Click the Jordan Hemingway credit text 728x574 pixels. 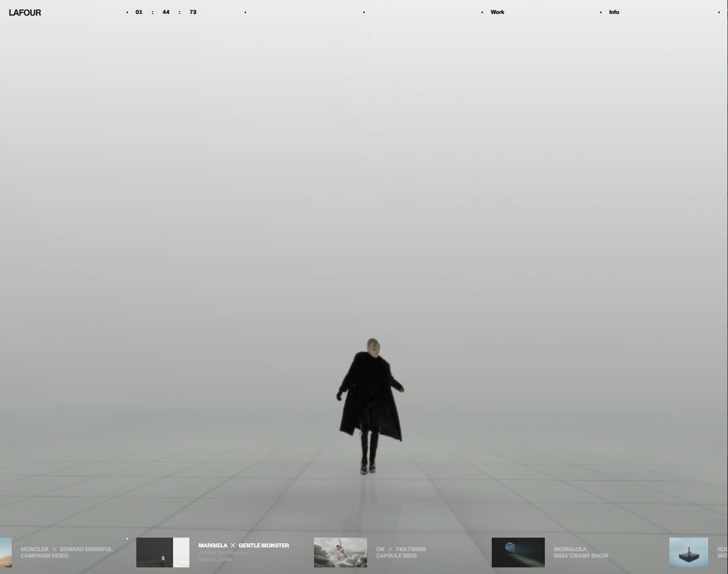pyautogui.click(x=223, y=553)
